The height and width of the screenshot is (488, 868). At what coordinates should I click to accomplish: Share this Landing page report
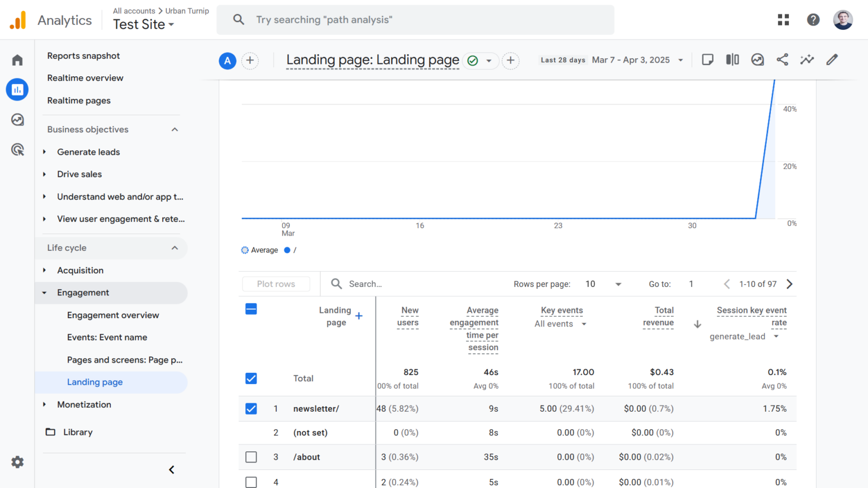tap(782, 59)
